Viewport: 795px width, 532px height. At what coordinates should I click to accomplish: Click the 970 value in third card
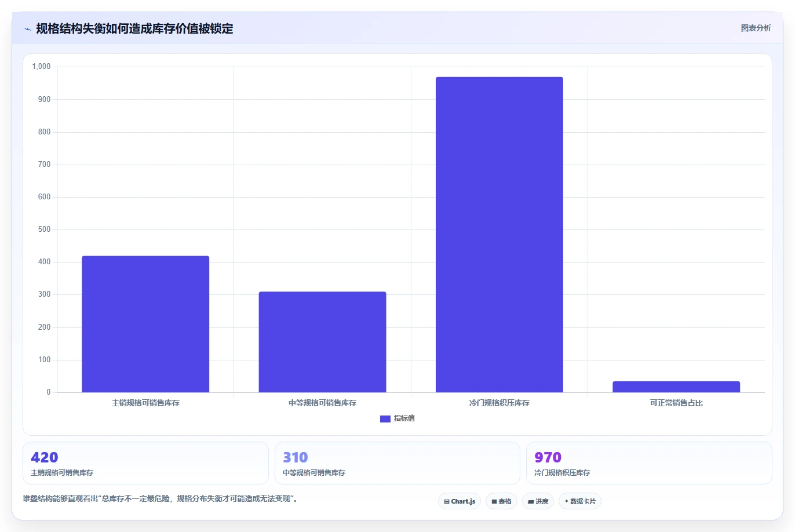[548, 457]
